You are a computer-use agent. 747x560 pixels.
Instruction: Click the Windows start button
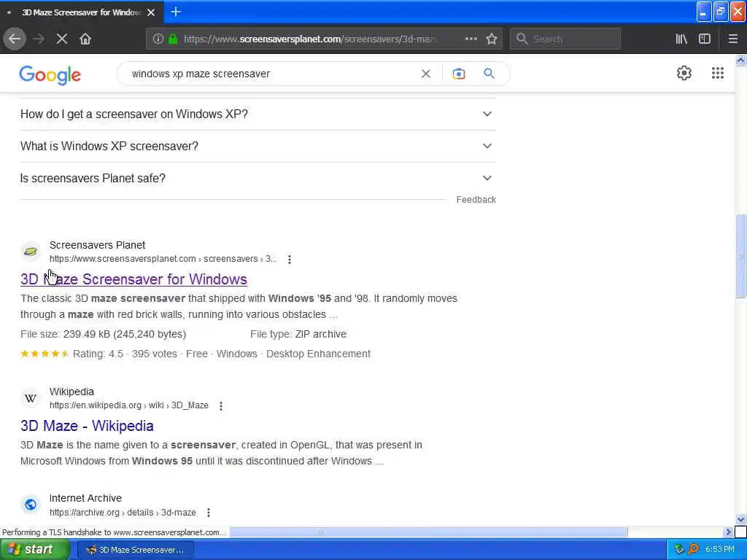coord(35,550)
